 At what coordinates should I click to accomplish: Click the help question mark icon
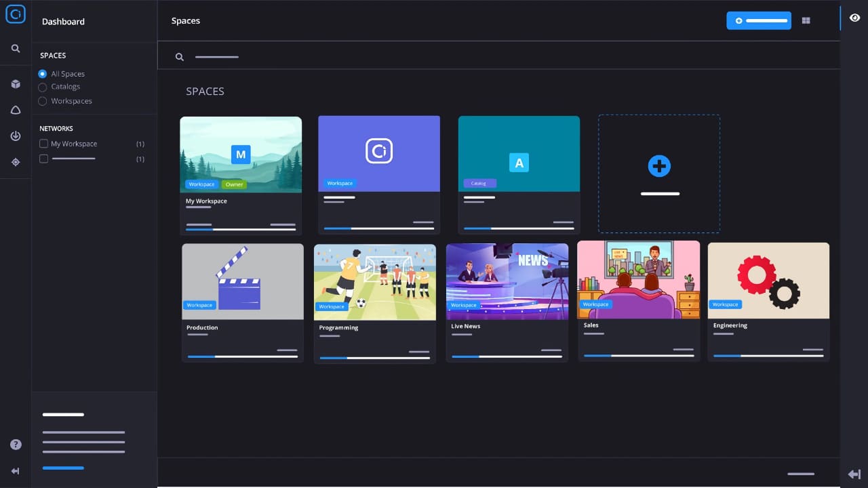pyautogui.click(x=15, y=444)
